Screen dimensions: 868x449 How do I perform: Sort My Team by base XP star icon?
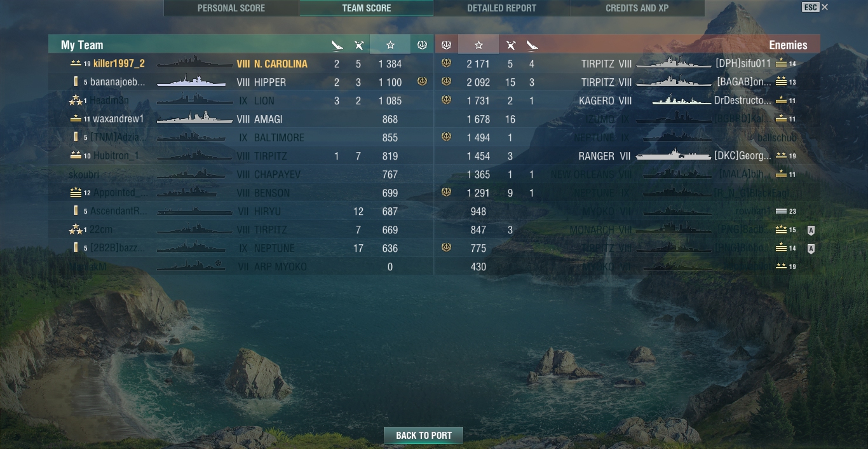pos(390,45)
